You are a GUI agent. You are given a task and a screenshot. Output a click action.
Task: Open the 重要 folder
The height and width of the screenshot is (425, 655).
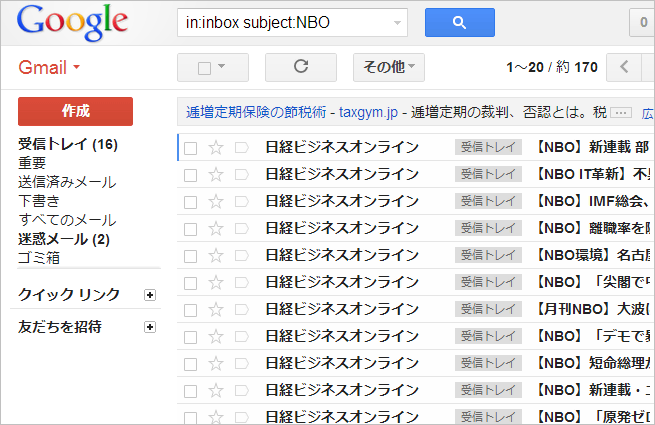pyautogui.click(x=32, y=163)
